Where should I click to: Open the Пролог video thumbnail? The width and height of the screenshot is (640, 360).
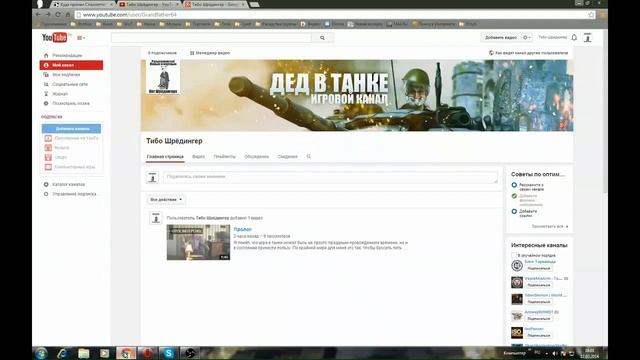coord(198,242)
